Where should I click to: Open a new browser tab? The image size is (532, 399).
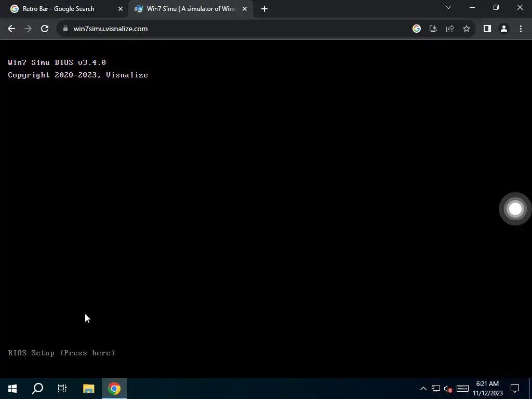pyautogui.click(x=264, y=9)
